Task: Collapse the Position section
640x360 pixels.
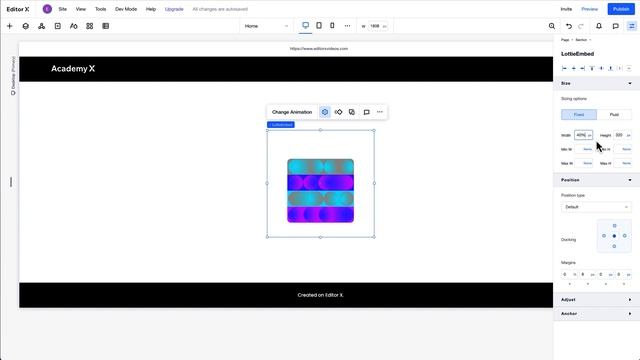Action: [630, 180]
